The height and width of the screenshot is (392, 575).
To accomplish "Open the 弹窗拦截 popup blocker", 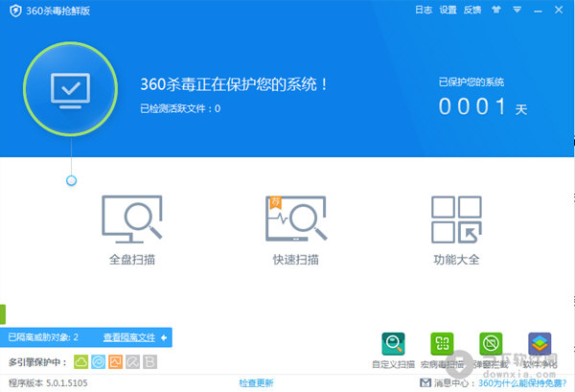I will (x=491, y=350).
